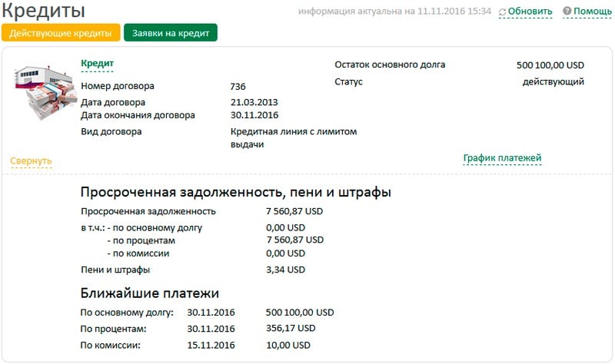Image resolution: width=615 pixels, height=364 pixels.
Task: Click contract end date 30.11.2016
Action: click(254, 115)
